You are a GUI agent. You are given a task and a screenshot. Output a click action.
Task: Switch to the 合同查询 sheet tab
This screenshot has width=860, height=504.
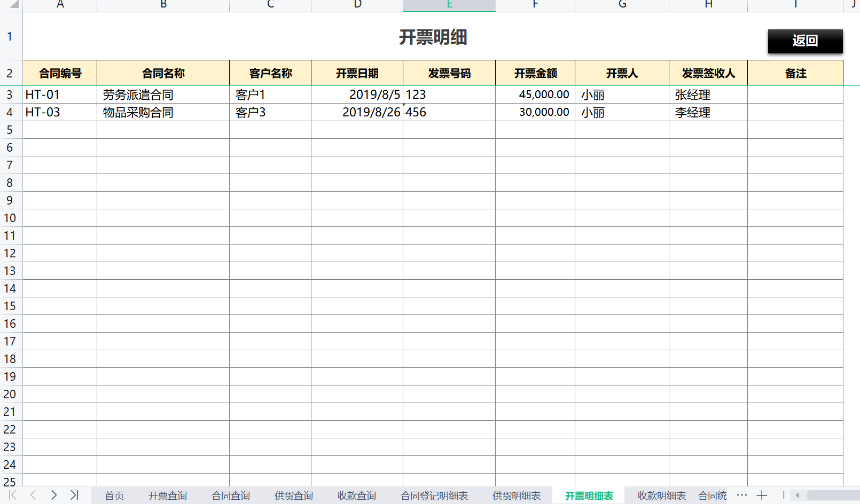pos(230,495)
